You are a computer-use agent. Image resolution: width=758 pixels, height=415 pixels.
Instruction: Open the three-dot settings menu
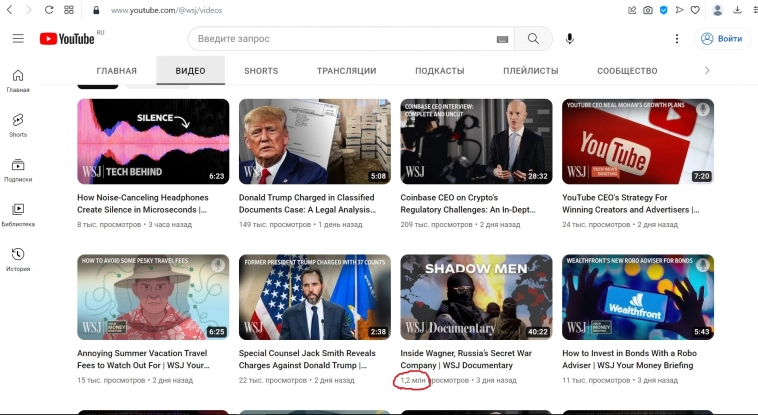click(x=677, y=39)
